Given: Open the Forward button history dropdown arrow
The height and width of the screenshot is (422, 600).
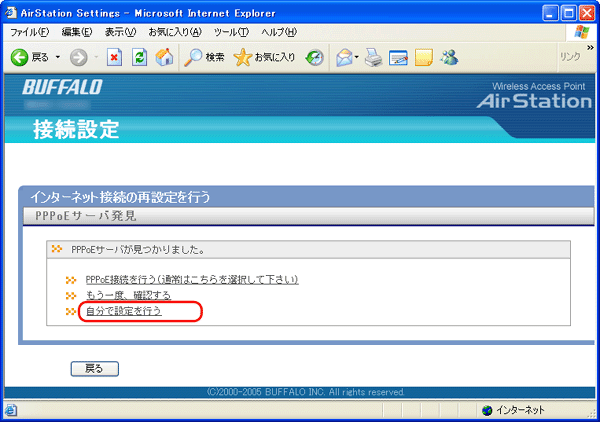Looking at the screenshot, I should click(x=96, y=57).
